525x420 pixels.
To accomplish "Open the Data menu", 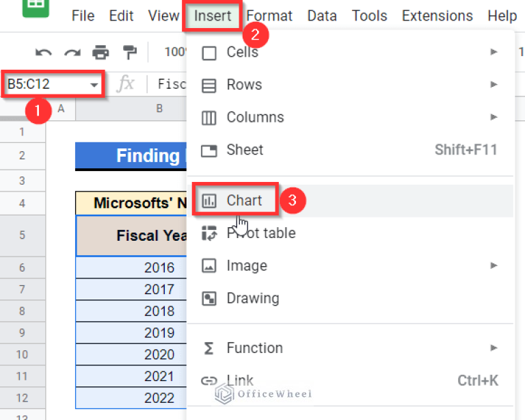I will [x=322, y=16].
